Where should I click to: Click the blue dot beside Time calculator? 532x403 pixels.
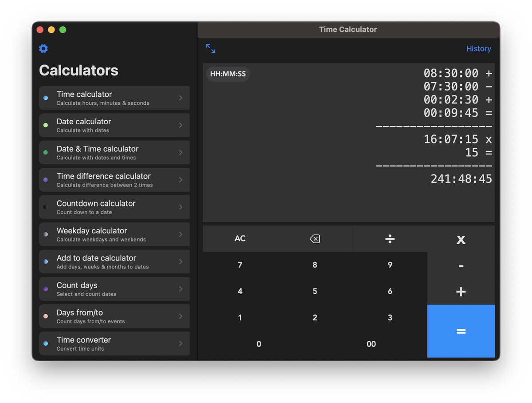click(46, 98)
